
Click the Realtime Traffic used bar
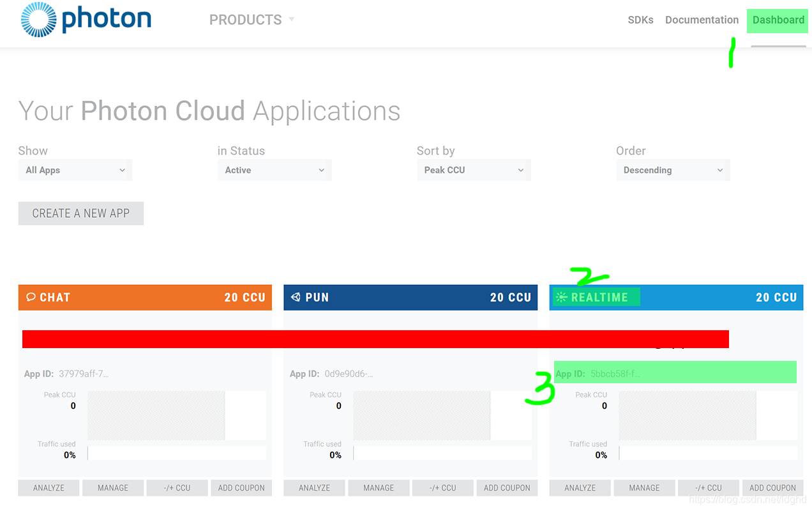tap(708, 453)
